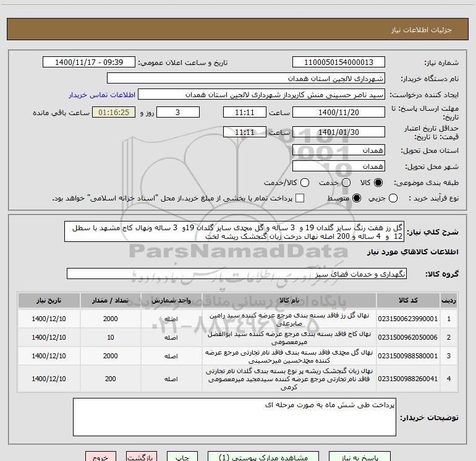Click the delivery province field همدان
Screen dimensions: 476x461
click(339, 150)
